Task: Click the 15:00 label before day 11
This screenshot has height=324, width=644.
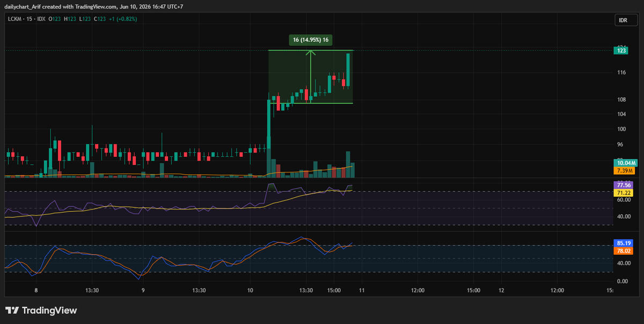Action: [334, 290]
